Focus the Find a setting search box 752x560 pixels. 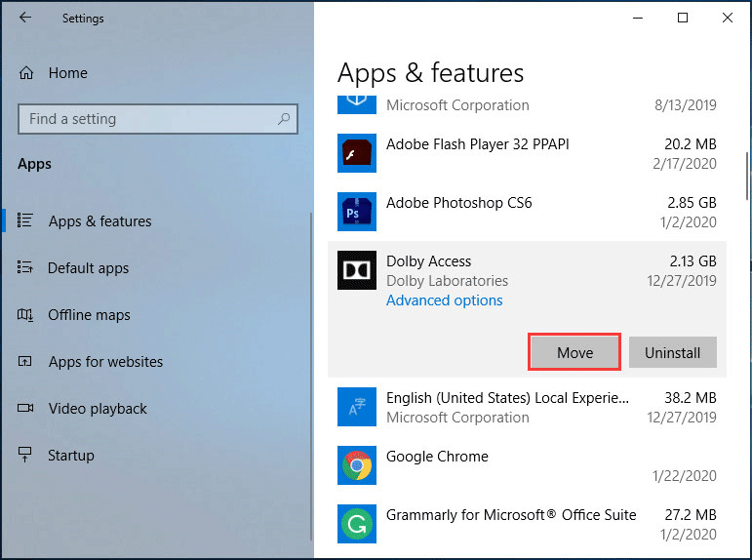click(158, 118)
